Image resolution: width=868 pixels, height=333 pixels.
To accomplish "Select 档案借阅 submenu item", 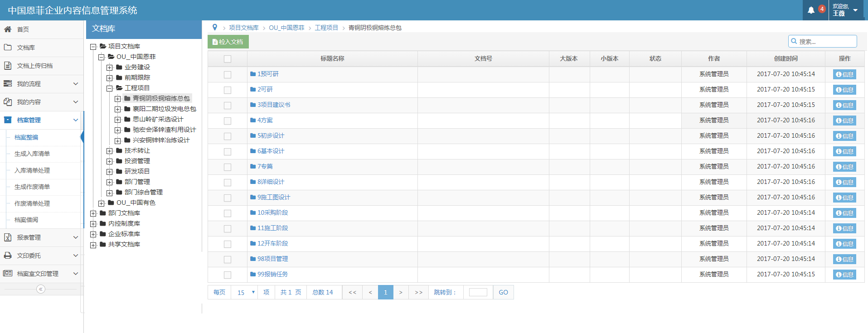I will [26, 220].
